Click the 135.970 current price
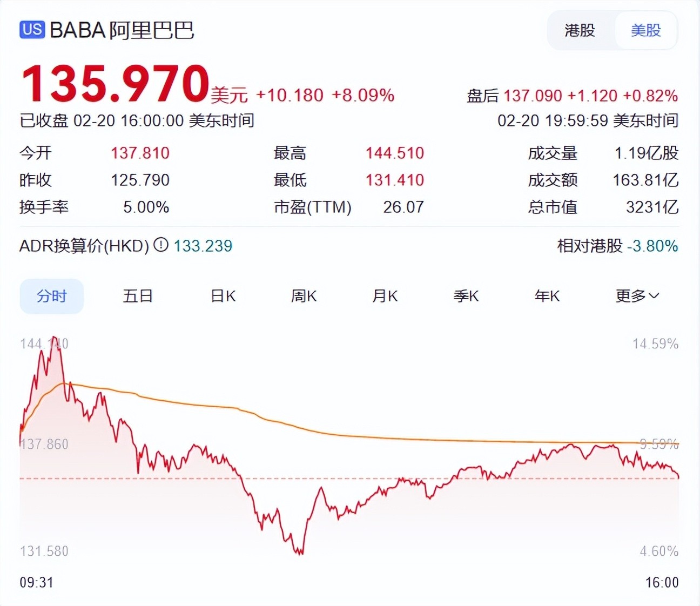The image size is (700, 606). pyautogui.click(x=115, y=84)
